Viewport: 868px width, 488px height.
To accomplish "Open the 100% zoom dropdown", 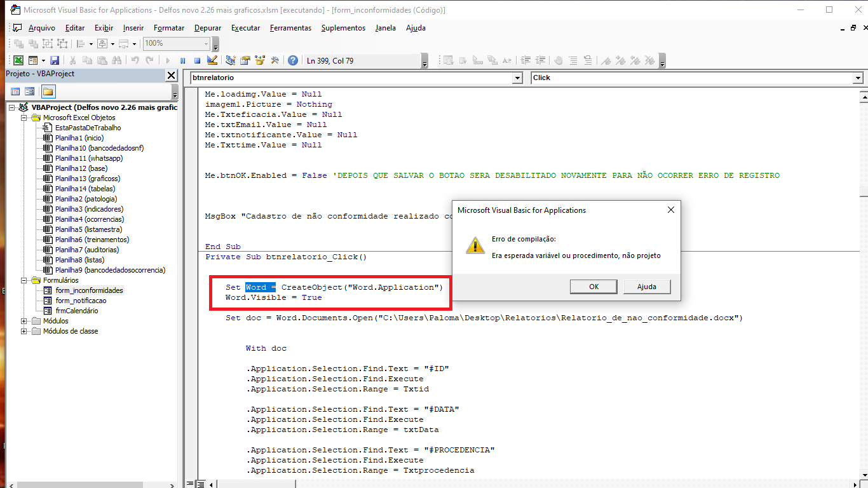I will tap(206, 44).
